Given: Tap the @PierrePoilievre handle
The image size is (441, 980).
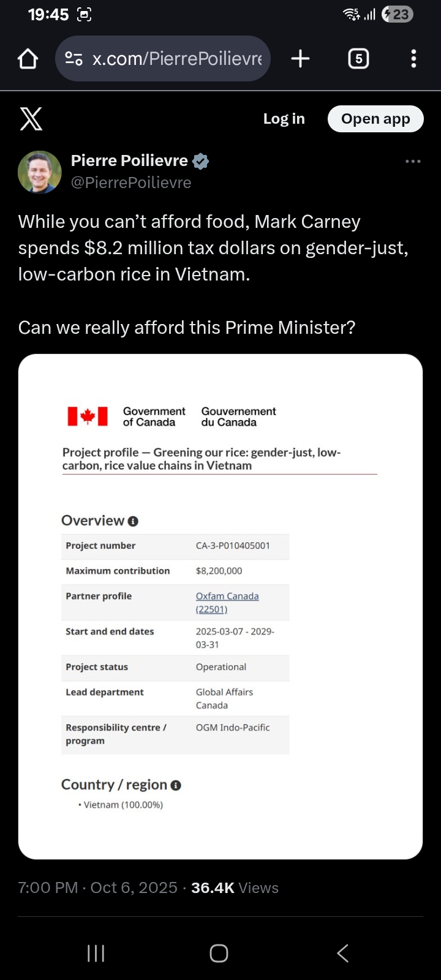Looking at the screenshot, I should (x=131, y=183).
